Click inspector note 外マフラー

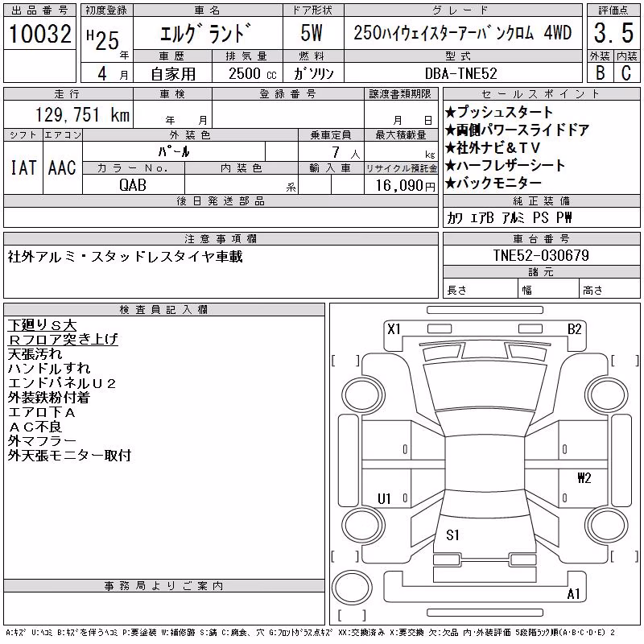[42, 440]
